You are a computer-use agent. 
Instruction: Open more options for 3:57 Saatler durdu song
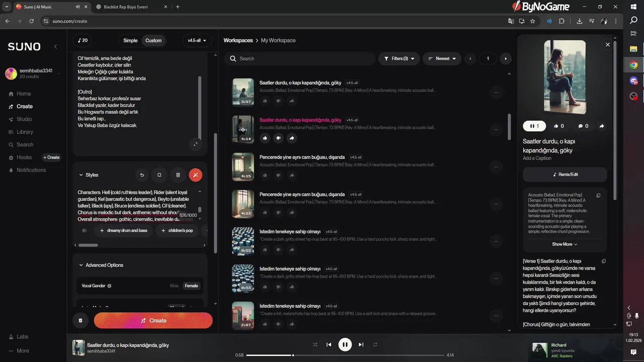tap(496, 93)
